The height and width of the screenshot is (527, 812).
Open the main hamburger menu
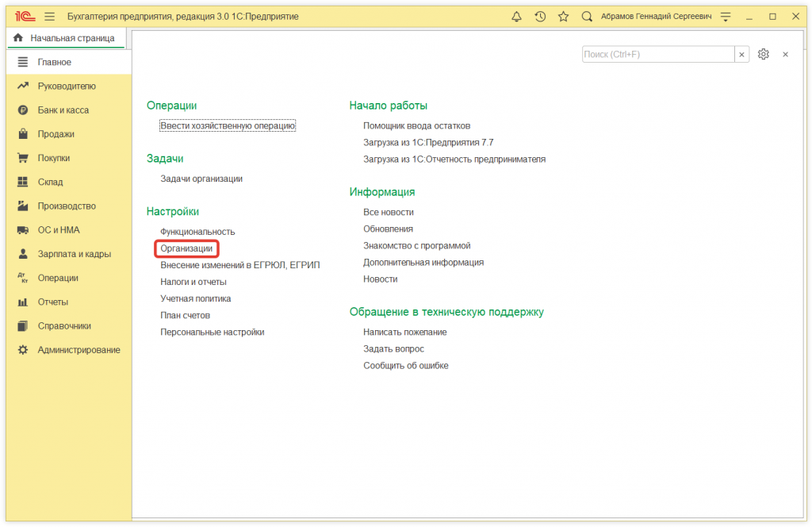click(48, 16)
